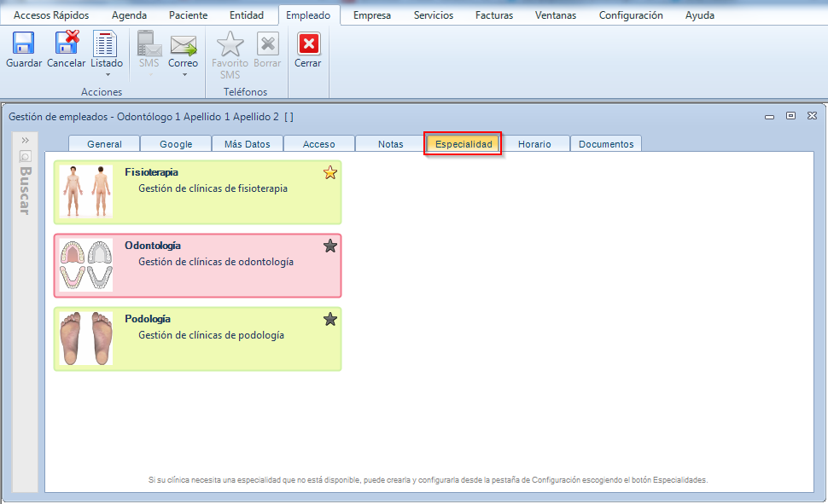828x504 pixels.
Task: Click the Borrar telephone icon
Action: click(x=267, y=44)
